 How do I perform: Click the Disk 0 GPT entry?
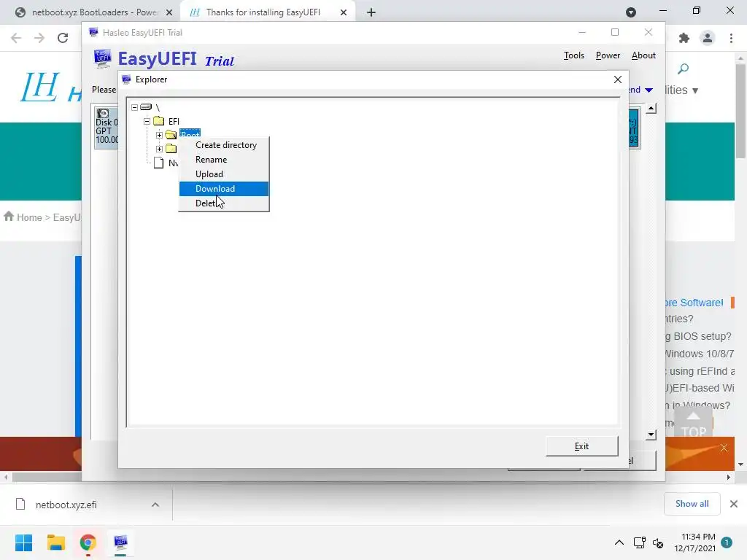tap(107, 127)
